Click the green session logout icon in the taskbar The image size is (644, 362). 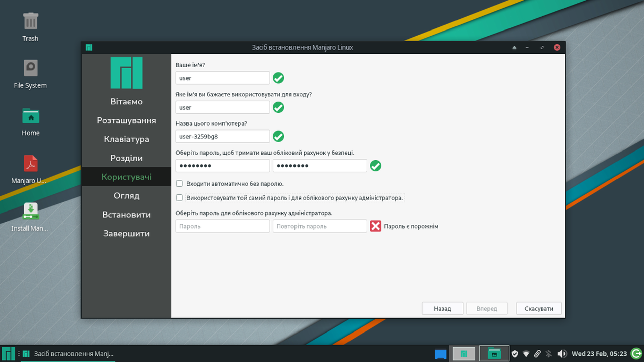pos(636,354)
